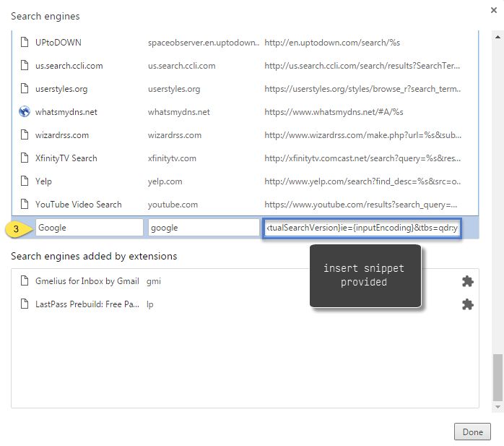Select the us.search.ccli.com engine name
The height and width of the screenshot is (446, 504).
(x=69, y=66)
